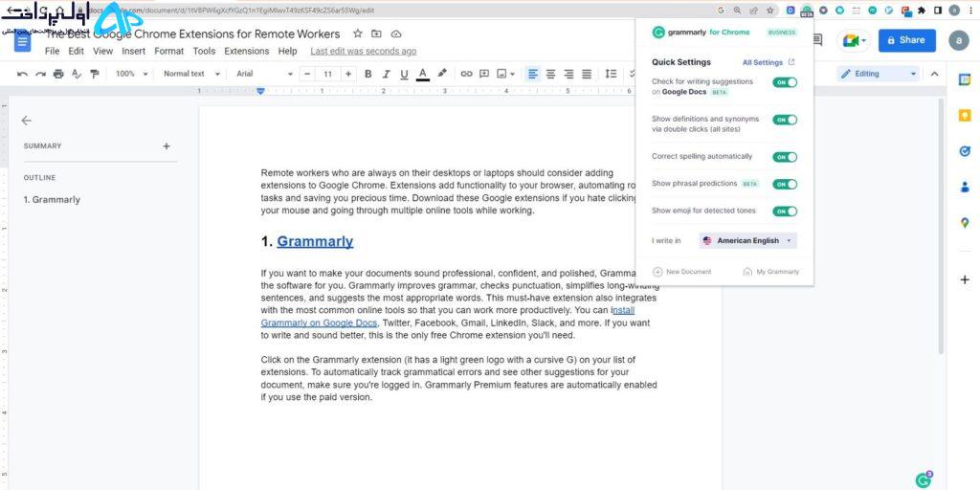Image resolution: width=980 pixels, height=490 pixels.
Task: Open the Arial font dropdown
Action: pos(264,74)
